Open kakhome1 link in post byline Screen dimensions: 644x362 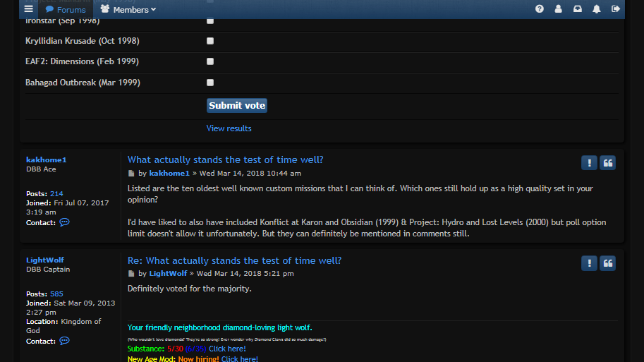[169, 174]
